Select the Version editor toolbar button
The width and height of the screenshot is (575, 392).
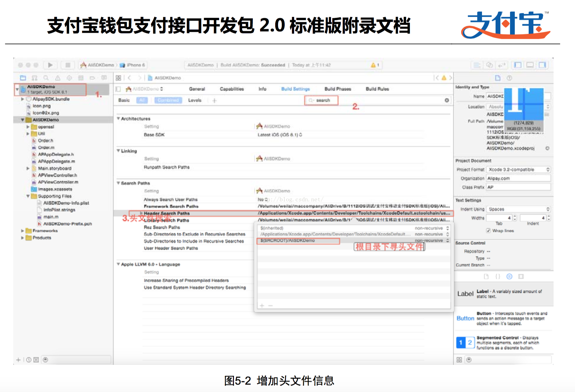pos(501,65)
